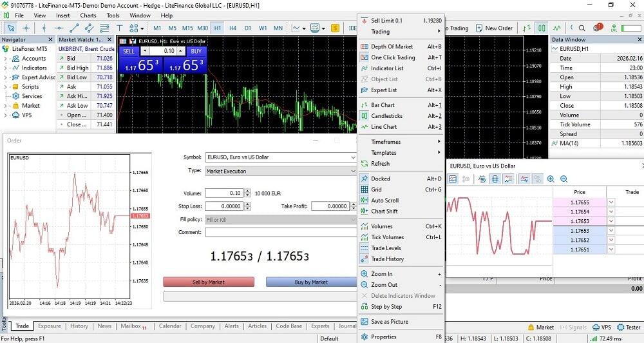The width and height of the screenshot is (644, 343).
Task: Select the text label tool
Action: click(x=120, y=28)
